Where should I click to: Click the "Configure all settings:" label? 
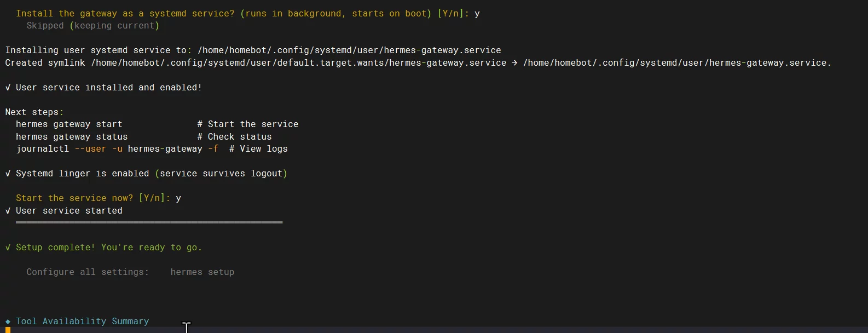coord(88,272)
